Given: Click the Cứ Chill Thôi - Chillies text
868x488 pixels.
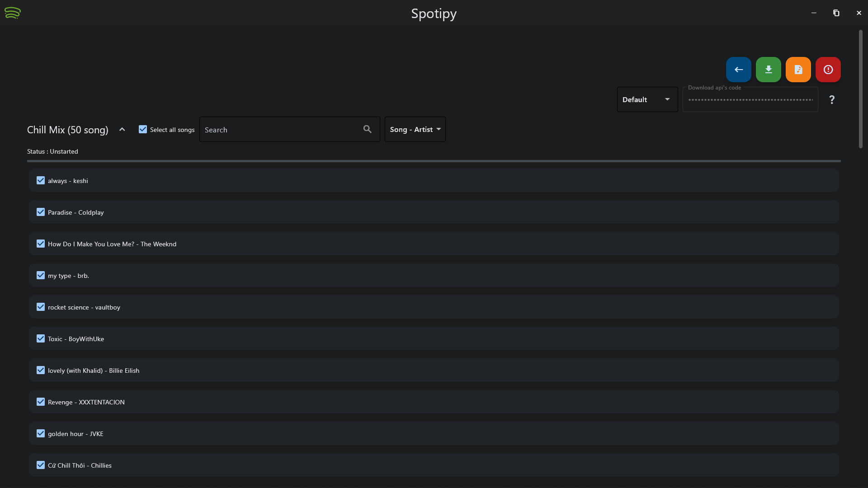Looking at the screenshot, I should pyautogui.click(x=80, y=465).
